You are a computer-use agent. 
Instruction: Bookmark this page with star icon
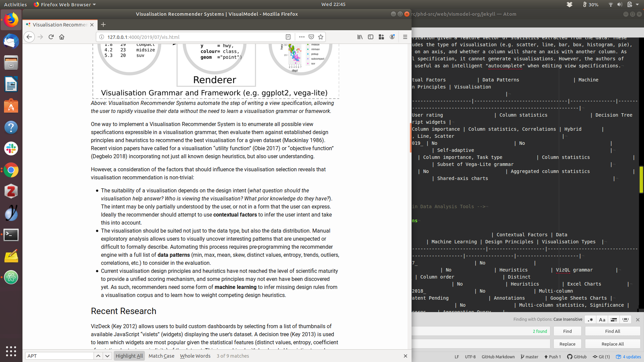[321, 37]
